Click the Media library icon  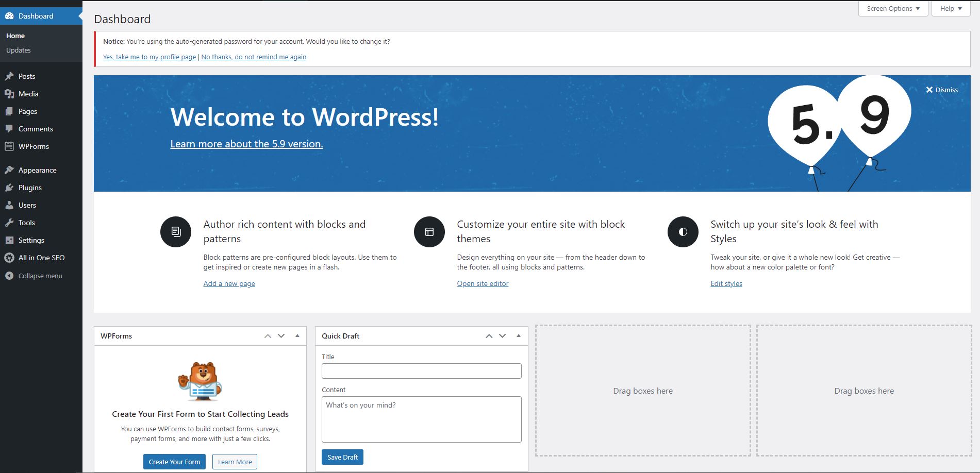point(9,94)
